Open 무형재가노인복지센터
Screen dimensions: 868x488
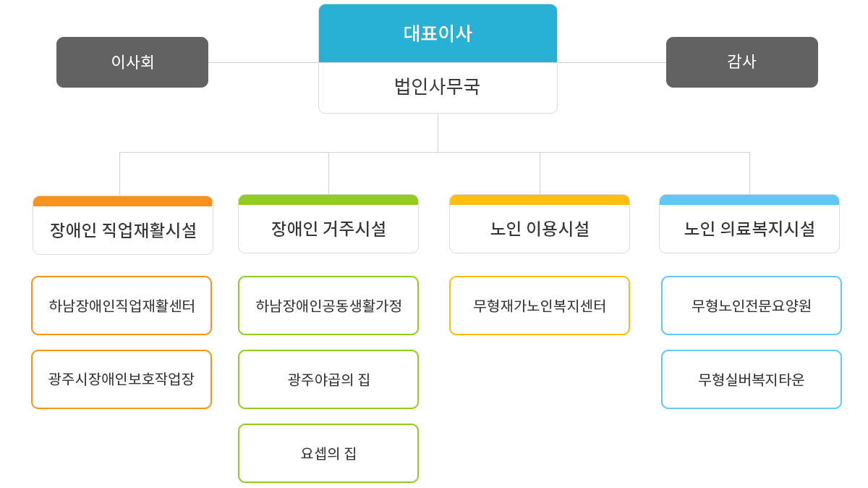pyautogui.click(x=540, y=306)
